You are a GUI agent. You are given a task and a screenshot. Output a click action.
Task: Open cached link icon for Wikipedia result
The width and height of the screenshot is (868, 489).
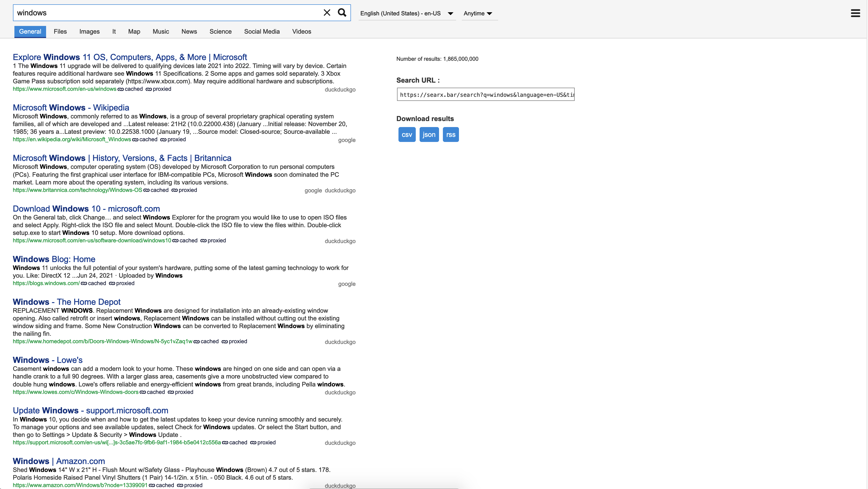pos(135,140)
